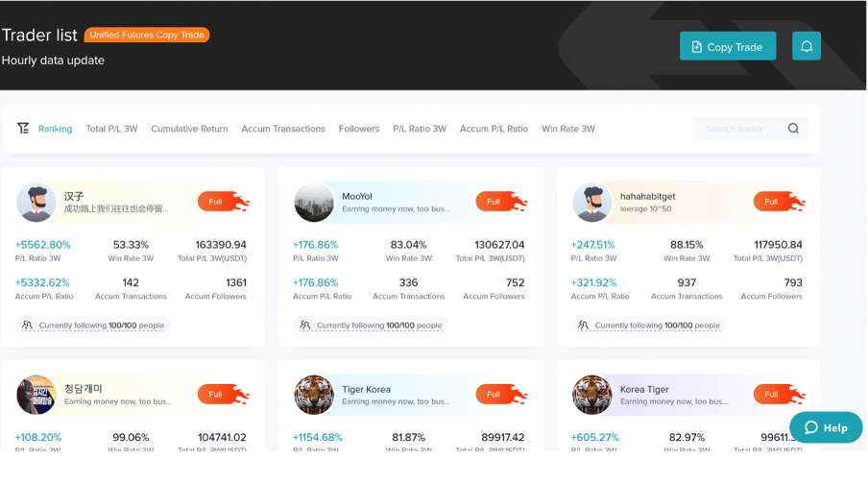
Task: Click the search magnifier icon
Action: (x=793, y=129)
